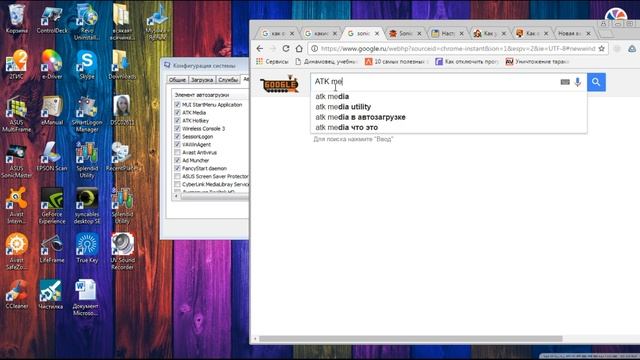
Task: Uncheck the SessionLogon startup item
Action: (x=177, y=136)
